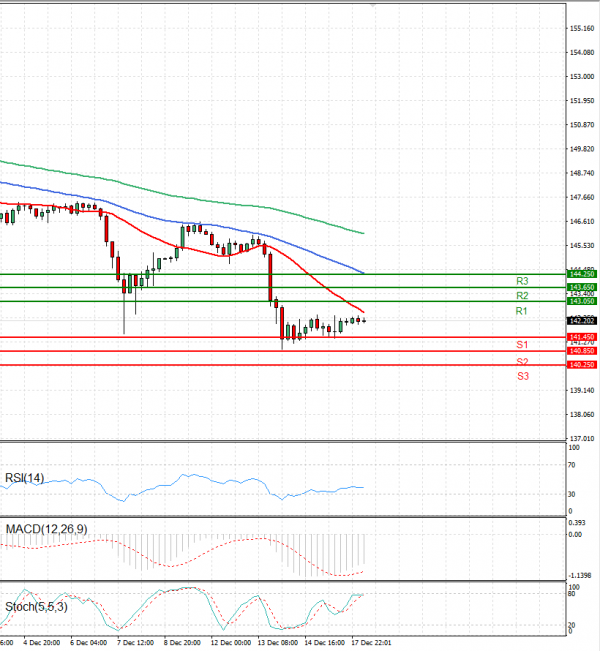Click the 153.000 price axis value
This screenshot has width=600, height=651.
point(582,76)
